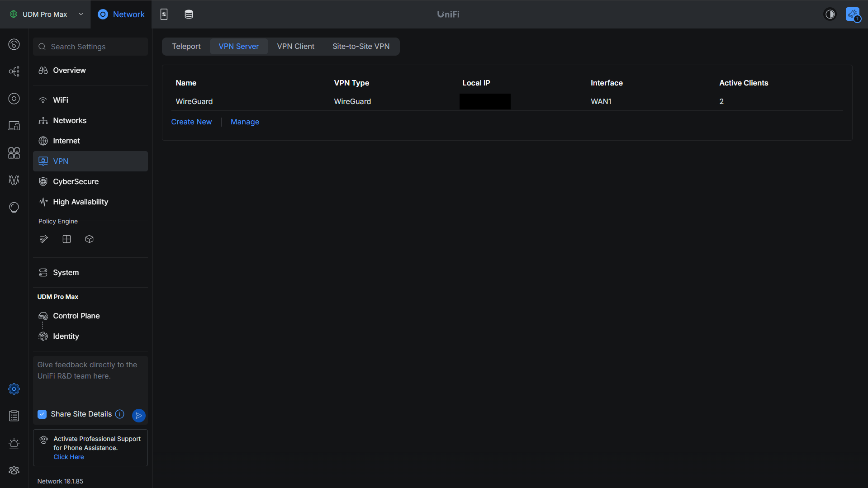Click the Manage link
This screenshot has width=868, height=488.
coord(245,122)
